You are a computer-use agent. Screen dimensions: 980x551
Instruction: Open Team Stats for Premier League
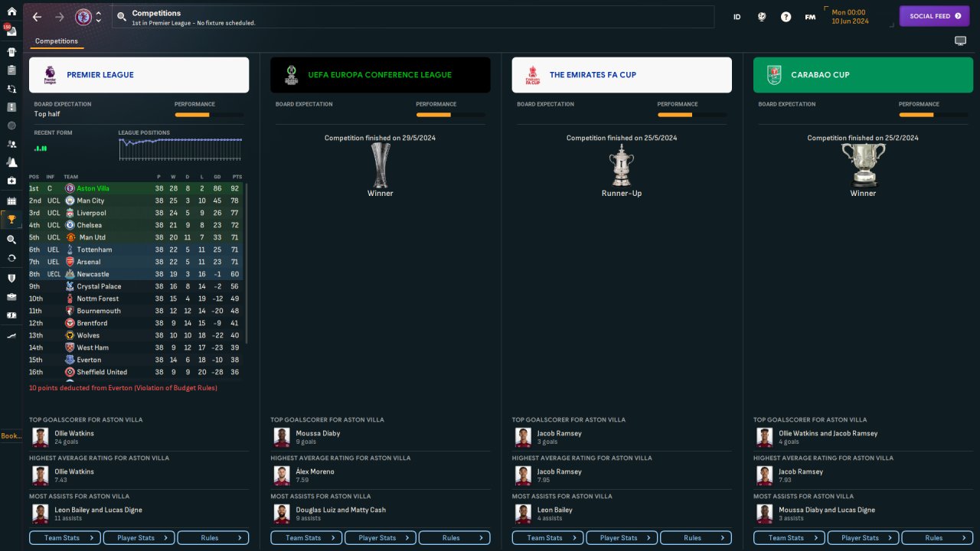coord(65,538)
